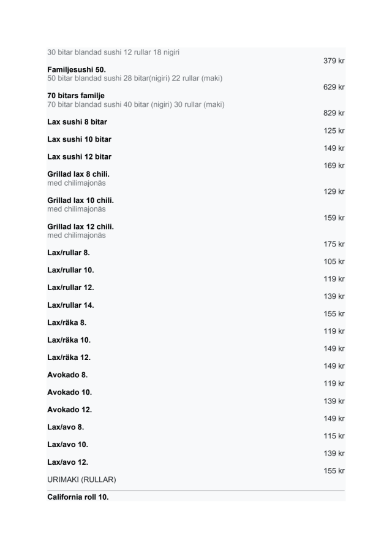This screenshot has height=555, width=392.
Task: Select the 105 kr price label
Action: click(x=333, y=261)
